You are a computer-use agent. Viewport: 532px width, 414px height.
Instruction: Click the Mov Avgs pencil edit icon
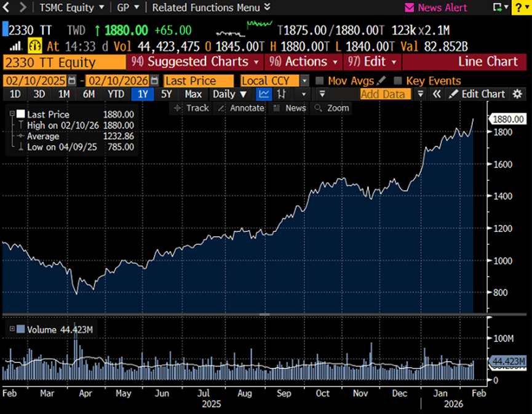tap(381, 81)
